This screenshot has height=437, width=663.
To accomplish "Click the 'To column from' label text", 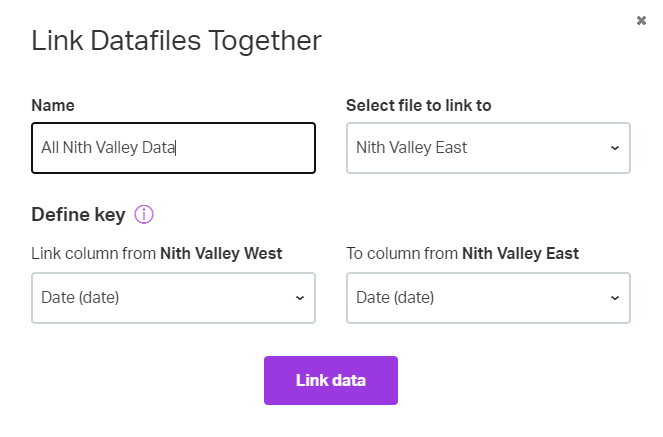I will pos(402,254).
